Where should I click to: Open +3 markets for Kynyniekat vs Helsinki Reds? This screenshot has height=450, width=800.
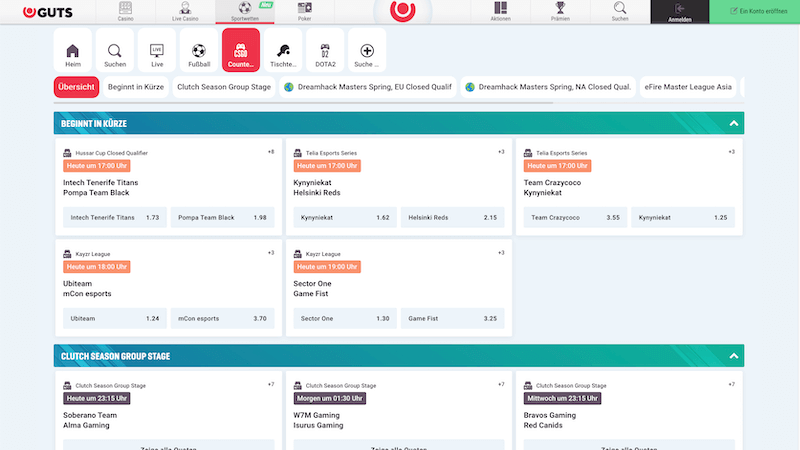pos(501,152)
